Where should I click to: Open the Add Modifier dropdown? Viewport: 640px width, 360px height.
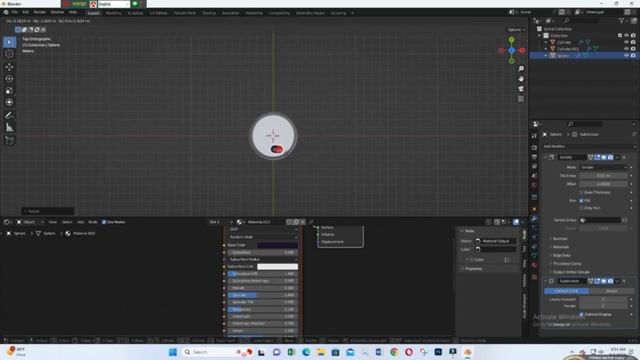pyautogui.click(x=590, y=146)
